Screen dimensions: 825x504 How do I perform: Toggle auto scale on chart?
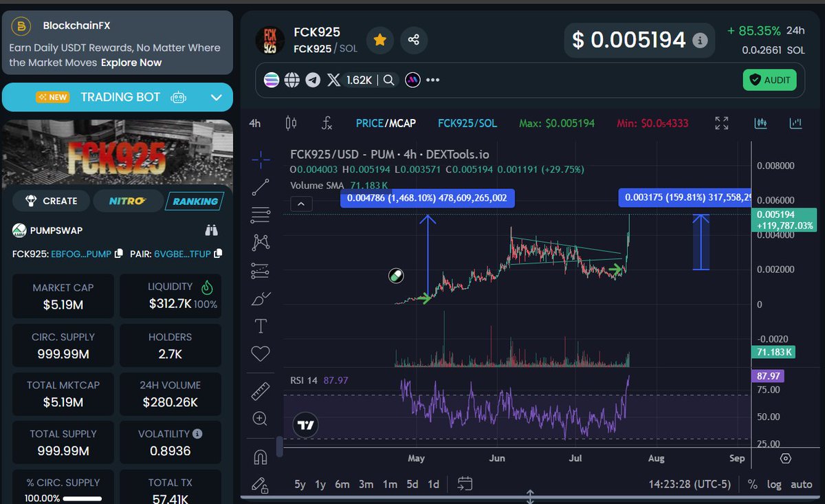tap(801, 484)
